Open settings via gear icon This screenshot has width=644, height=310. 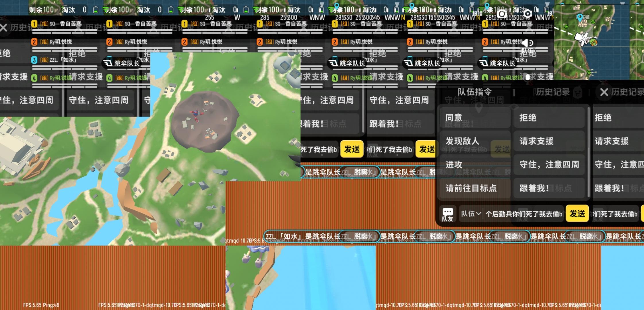click(527, 13)
